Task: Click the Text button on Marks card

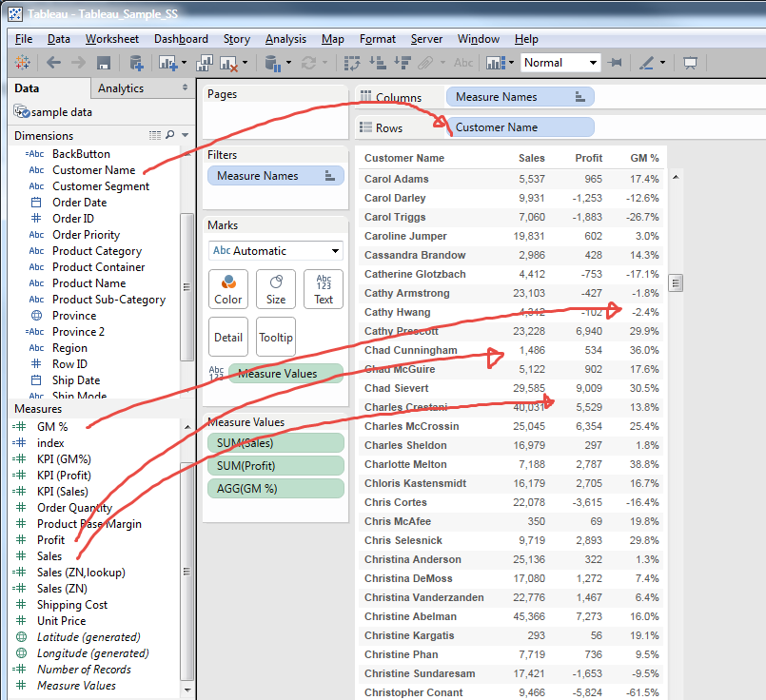Action: [324, 289]
